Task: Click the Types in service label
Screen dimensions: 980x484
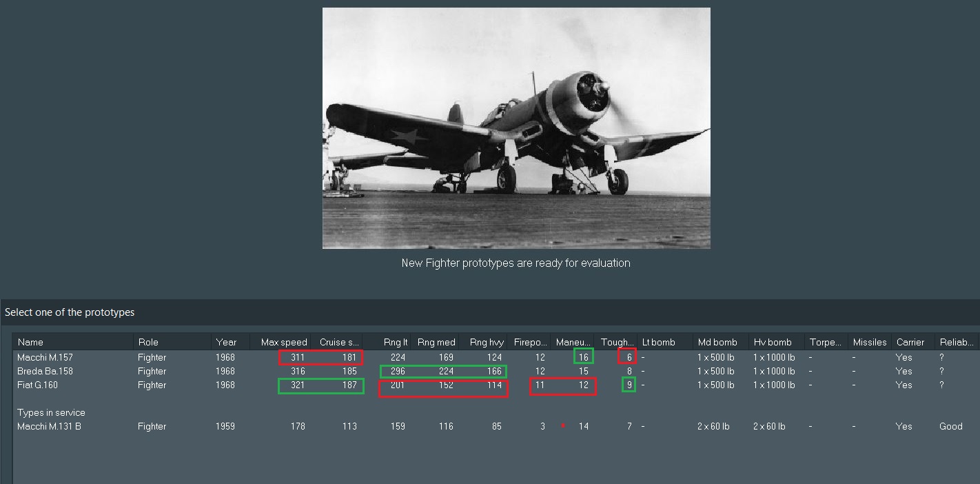Action: [51, 413]
